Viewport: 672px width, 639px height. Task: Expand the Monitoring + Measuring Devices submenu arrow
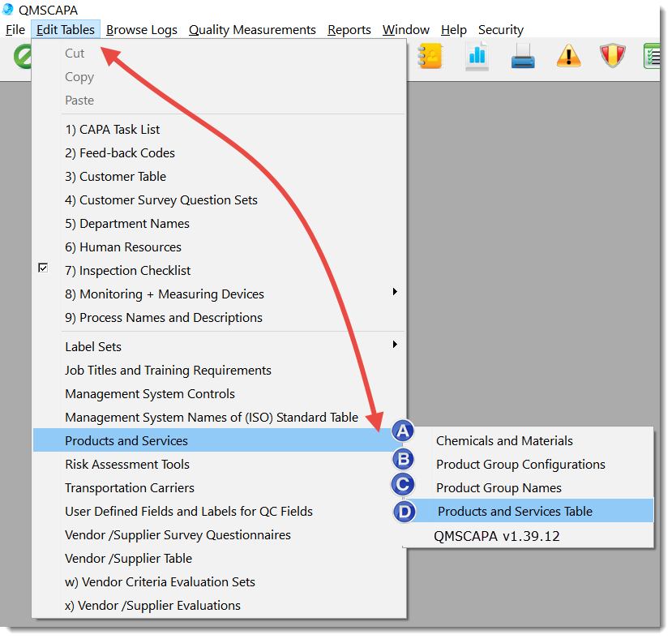click(395, 292)
